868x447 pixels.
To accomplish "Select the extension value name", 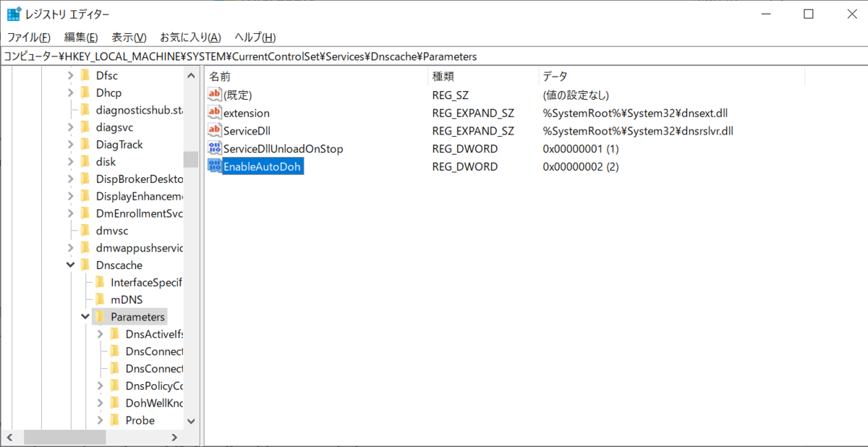I will click(247, 113).
